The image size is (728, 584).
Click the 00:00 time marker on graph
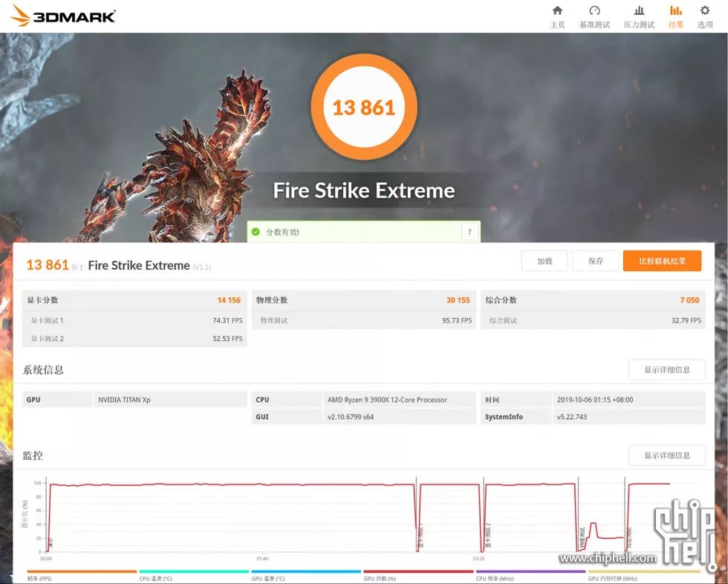tap(46, 559)
